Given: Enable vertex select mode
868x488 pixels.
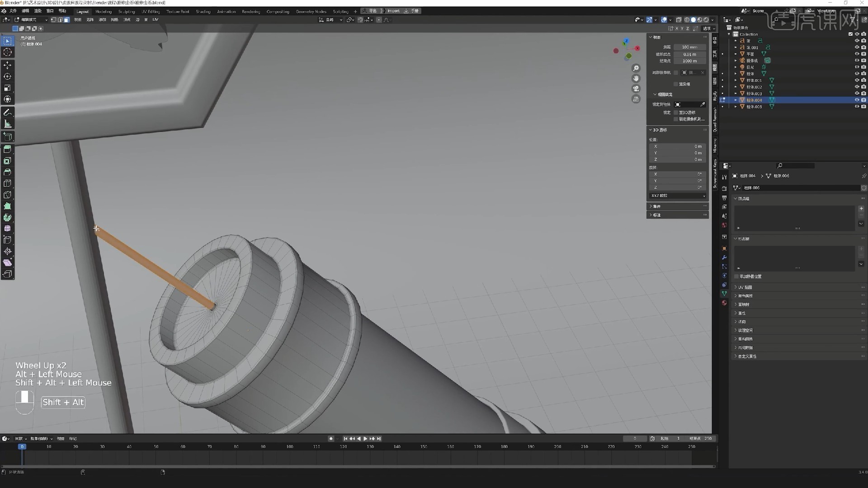Looking at the screenshot, I should coord(53,20).
